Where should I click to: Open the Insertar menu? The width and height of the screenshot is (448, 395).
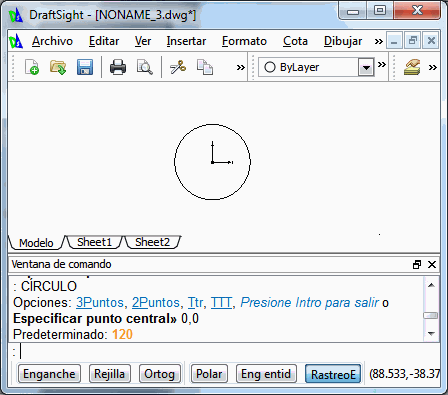point(186,41)
